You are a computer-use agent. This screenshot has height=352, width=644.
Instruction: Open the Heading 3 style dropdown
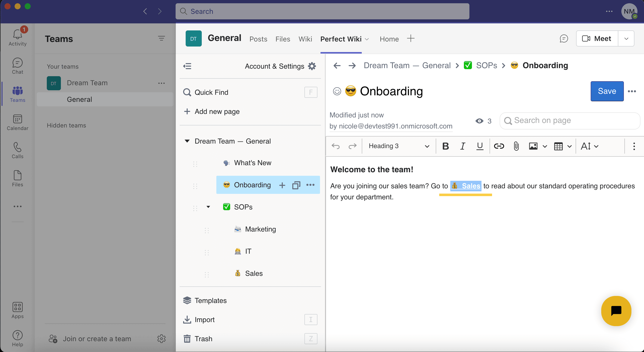[x=399, y=146]
